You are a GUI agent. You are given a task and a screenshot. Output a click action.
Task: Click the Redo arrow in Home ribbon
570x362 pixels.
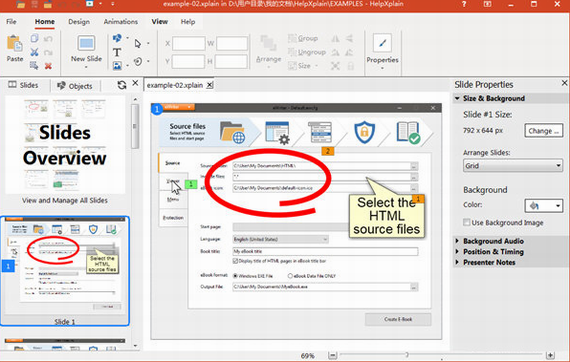pos(48,52)
